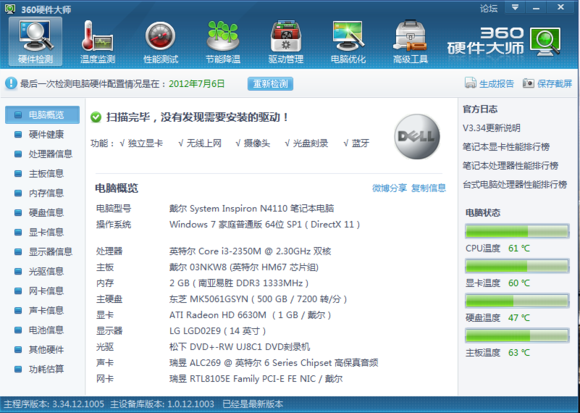580x413 pixels.
Task: Click the green check scan-complete icon
Action: 96,118
